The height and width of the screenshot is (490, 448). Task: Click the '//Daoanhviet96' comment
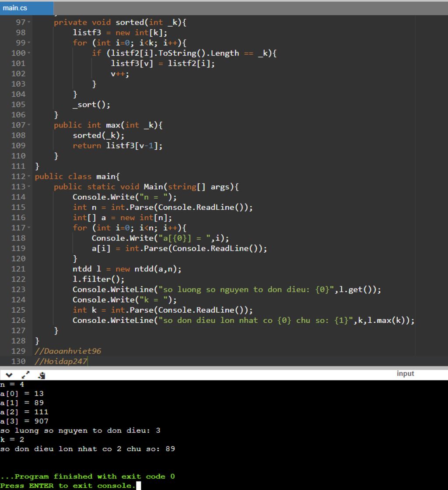(x=68, y=351)
